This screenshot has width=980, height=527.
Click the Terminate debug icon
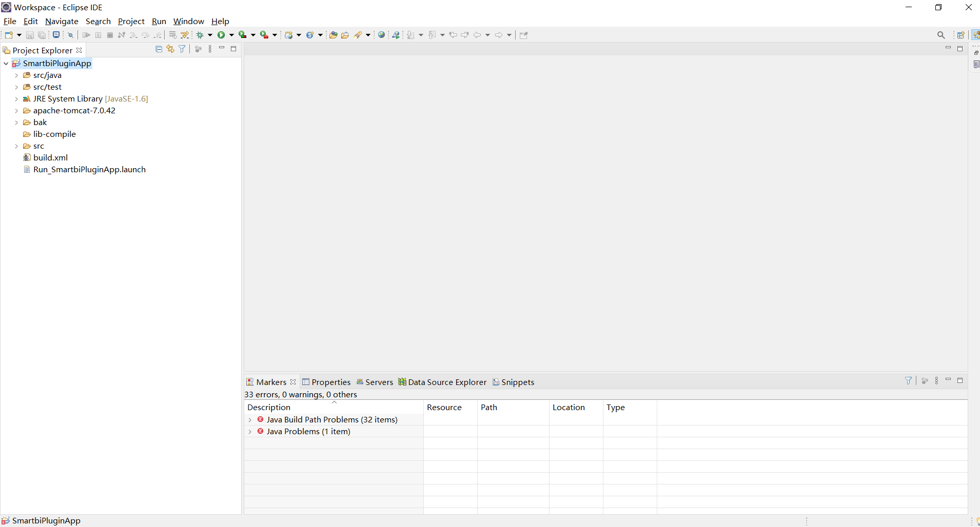[110, 35]
